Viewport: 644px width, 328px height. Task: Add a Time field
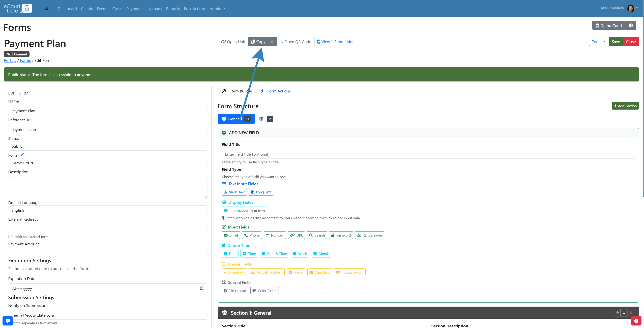click(249, 254)
